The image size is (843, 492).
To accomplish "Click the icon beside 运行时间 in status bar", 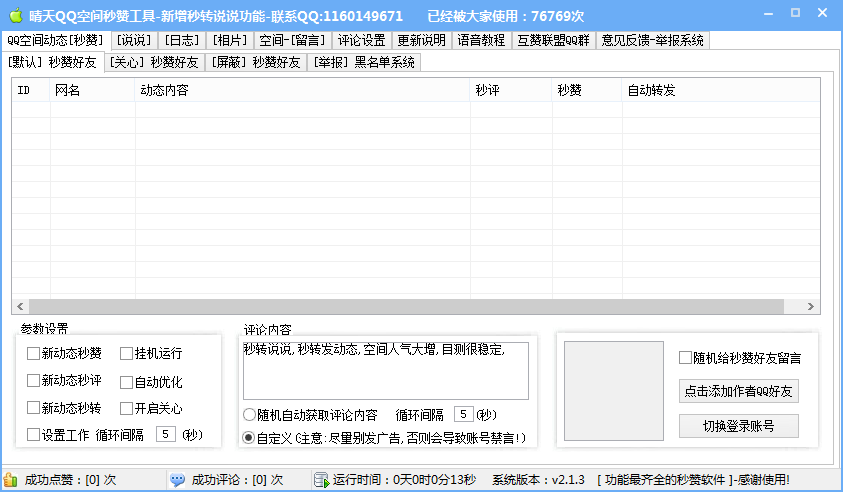I will [x=321, y=480].
